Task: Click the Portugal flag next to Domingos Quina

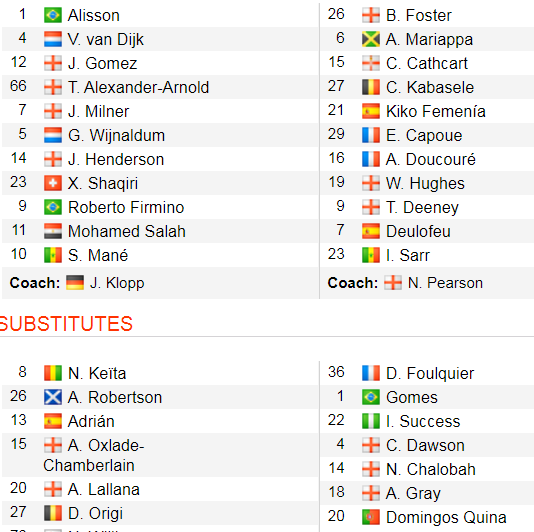Action: (x=371, y=517)
